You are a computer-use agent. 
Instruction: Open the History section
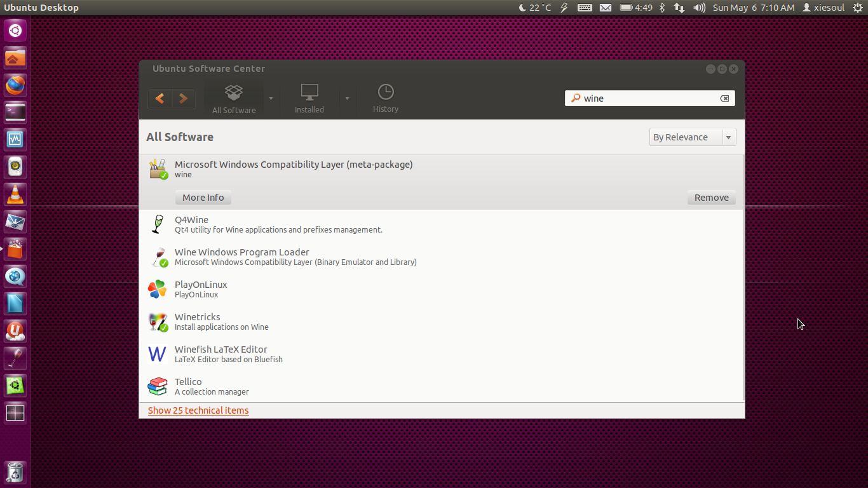(x=386, y=99)
